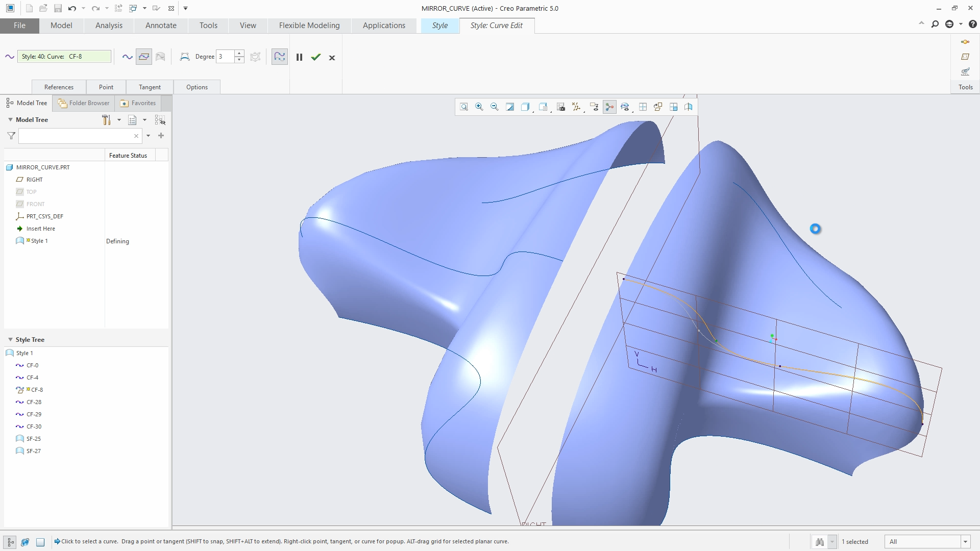Open the View Manager camera icon
The image size is (980, 551).
click(x=561, y=107)
